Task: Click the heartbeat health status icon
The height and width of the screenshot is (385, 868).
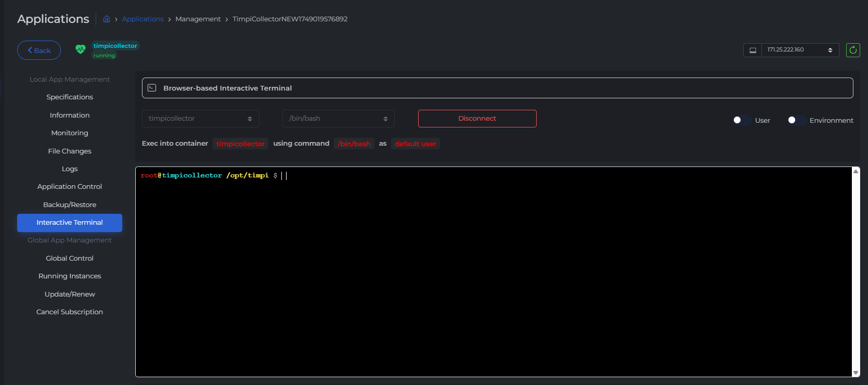Action: tap(80, 49)
